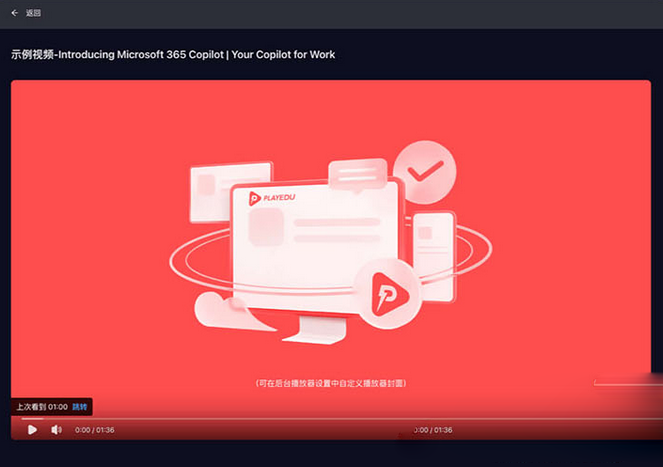The width and height of the screenshot is (663, 467).
Task: Click the video title Introducing Microsoft 365 Copilot
Action: (x=173, y=55)
